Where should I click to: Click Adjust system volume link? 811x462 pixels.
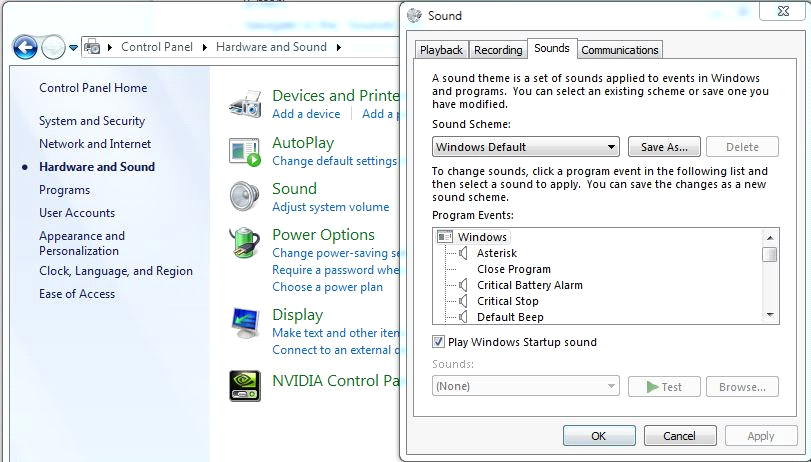point(331,207)
